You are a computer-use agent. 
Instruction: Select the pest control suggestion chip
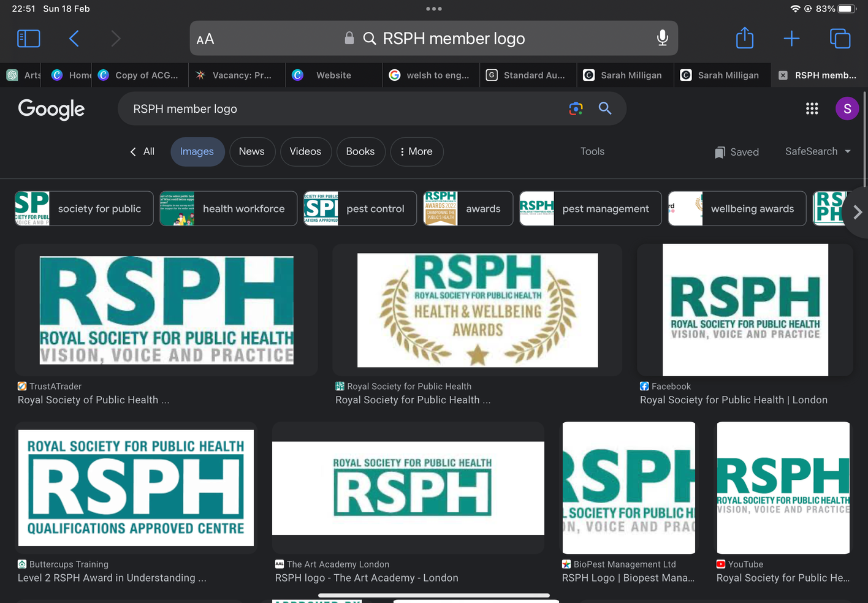tap(360, 209)
